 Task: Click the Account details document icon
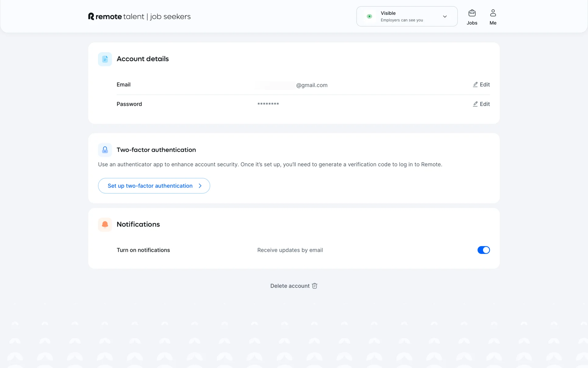coord(105,59)
